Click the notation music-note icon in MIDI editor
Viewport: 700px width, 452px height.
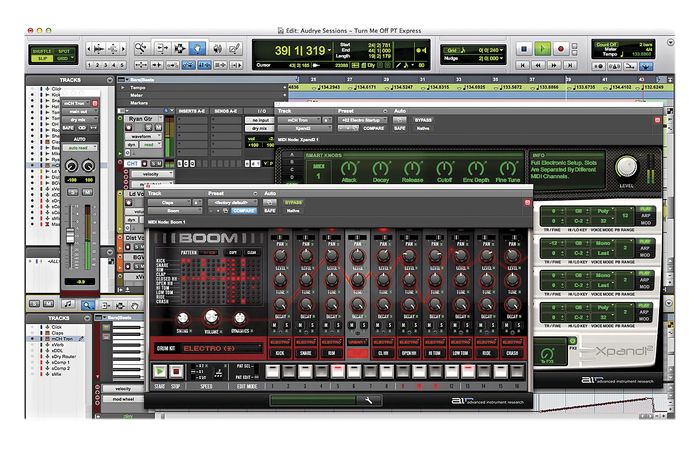coord(67,305)
